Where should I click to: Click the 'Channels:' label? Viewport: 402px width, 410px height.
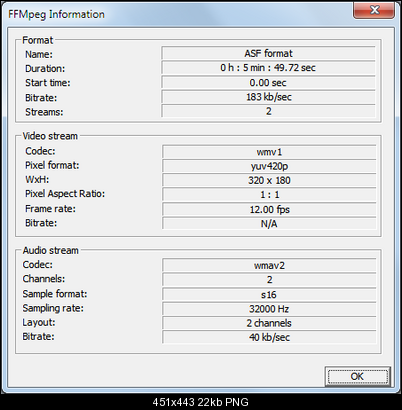(x=44, y=279)
